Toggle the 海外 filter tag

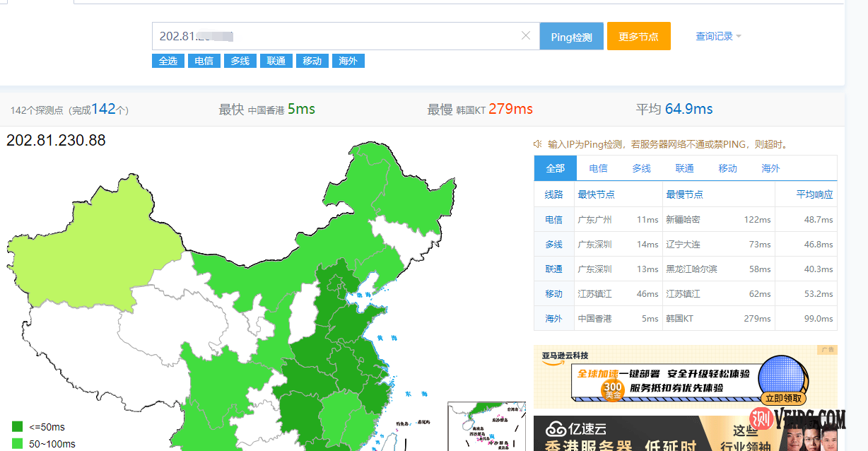348,61
